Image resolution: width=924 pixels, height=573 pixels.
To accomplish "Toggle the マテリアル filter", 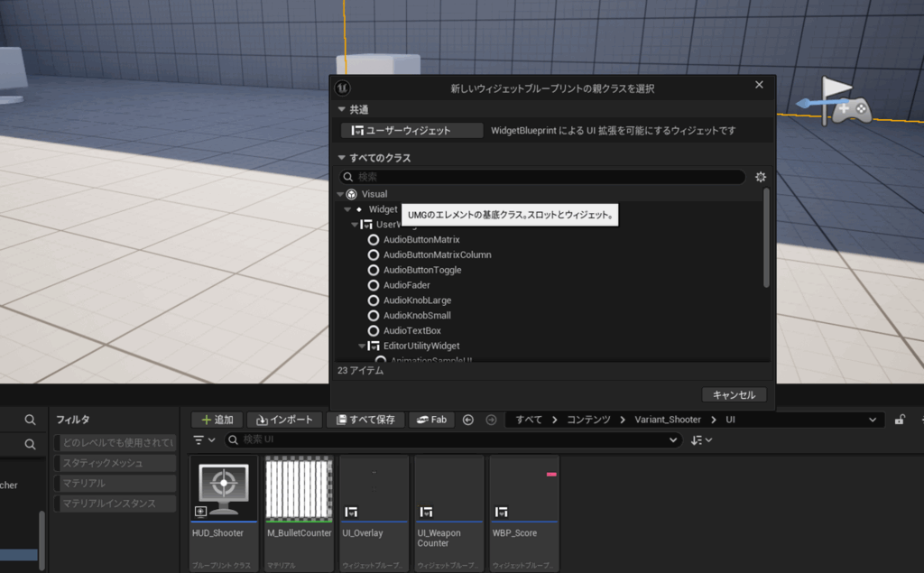I will point(113,483).
